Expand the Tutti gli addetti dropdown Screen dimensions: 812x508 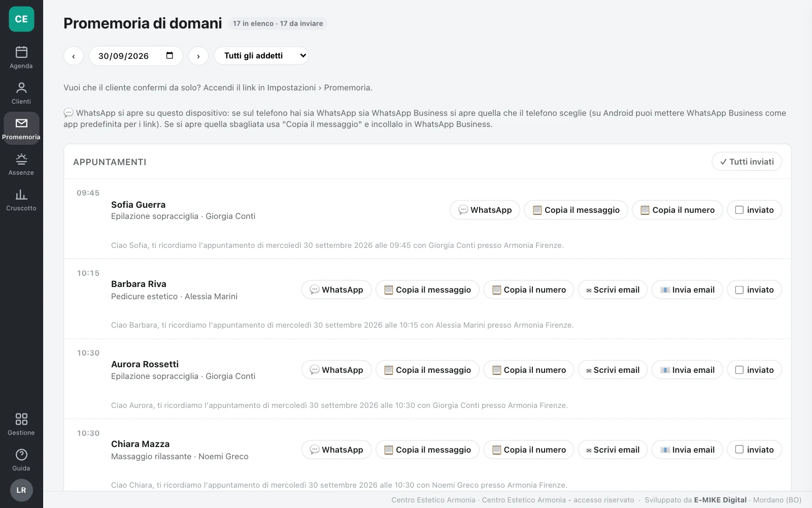pyautogui.click(x=261, y=56)
